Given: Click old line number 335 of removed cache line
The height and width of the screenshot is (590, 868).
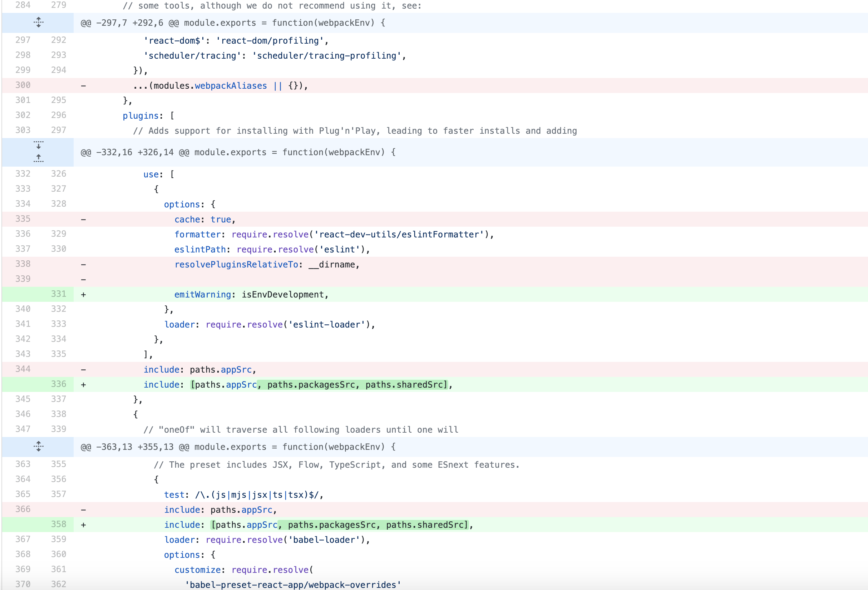Looking at the screenshot, I should [23, 219].
